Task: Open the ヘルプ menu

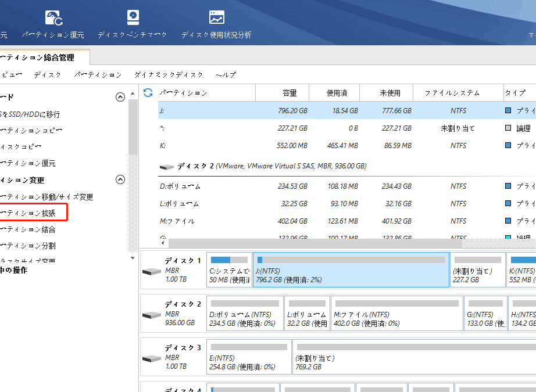Action: (226, 75)
